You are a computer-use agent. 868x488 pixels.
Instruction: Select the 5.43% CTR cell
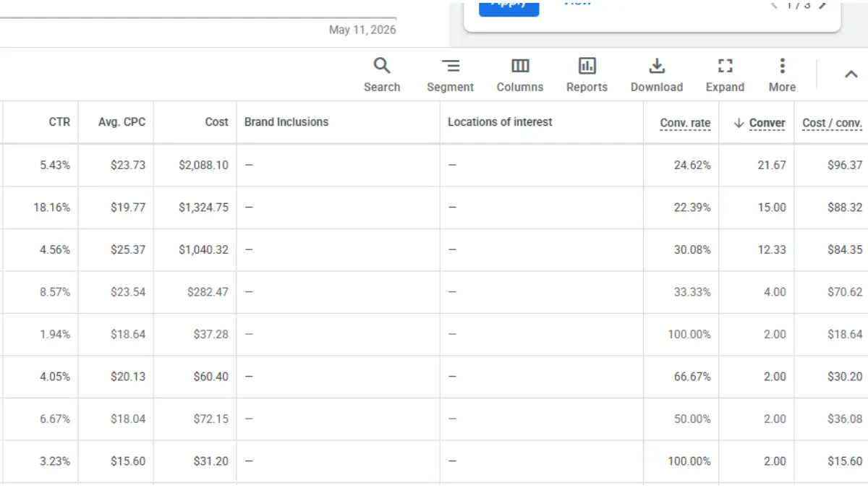point(55,165)
